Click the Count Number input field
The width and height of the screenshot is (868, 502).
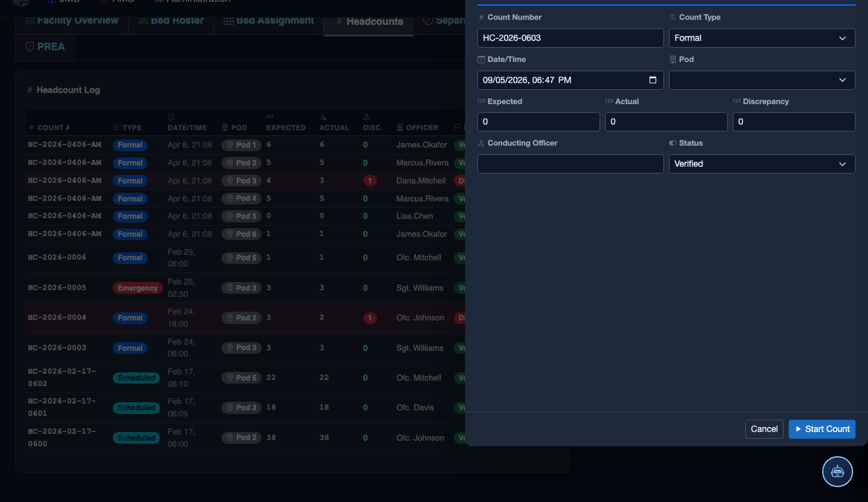(570, 38)
